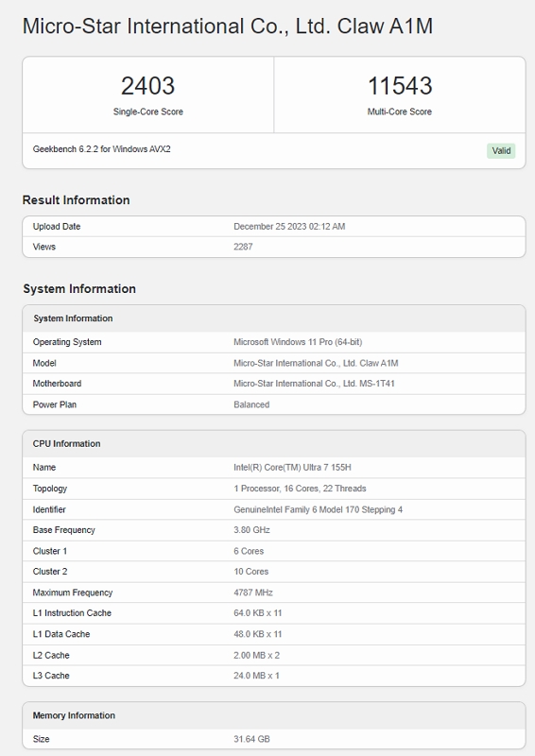The width and height of the screenshot is (535, 756).
Task: Click the 'Result Information' heading
Action: tap(77, 200)
